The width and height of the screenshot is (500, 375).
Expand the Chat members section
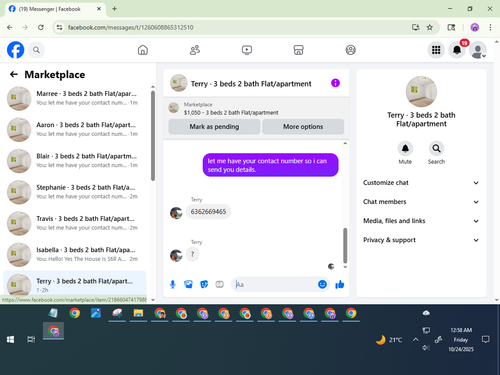click(x=421, y=202)
